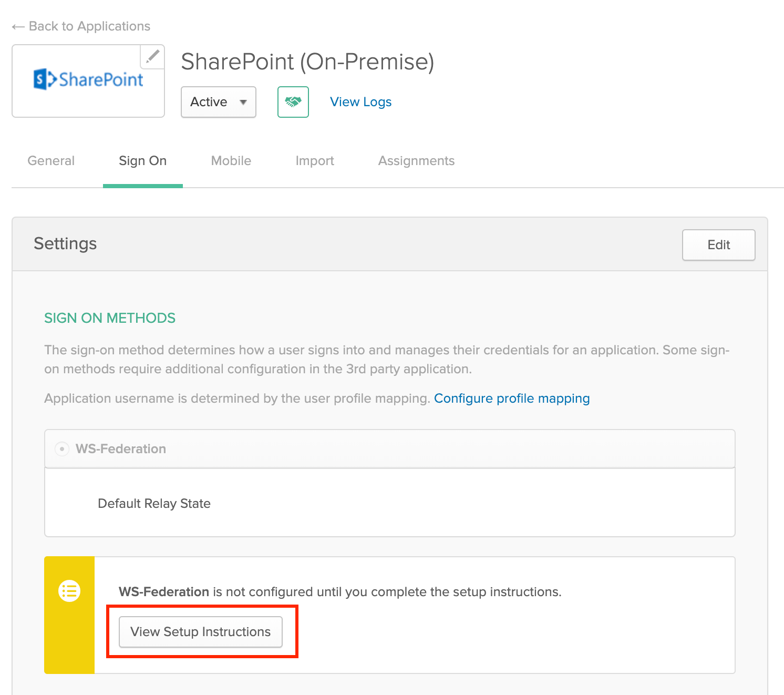Click the list icon in yellow notice

(69, 591)
